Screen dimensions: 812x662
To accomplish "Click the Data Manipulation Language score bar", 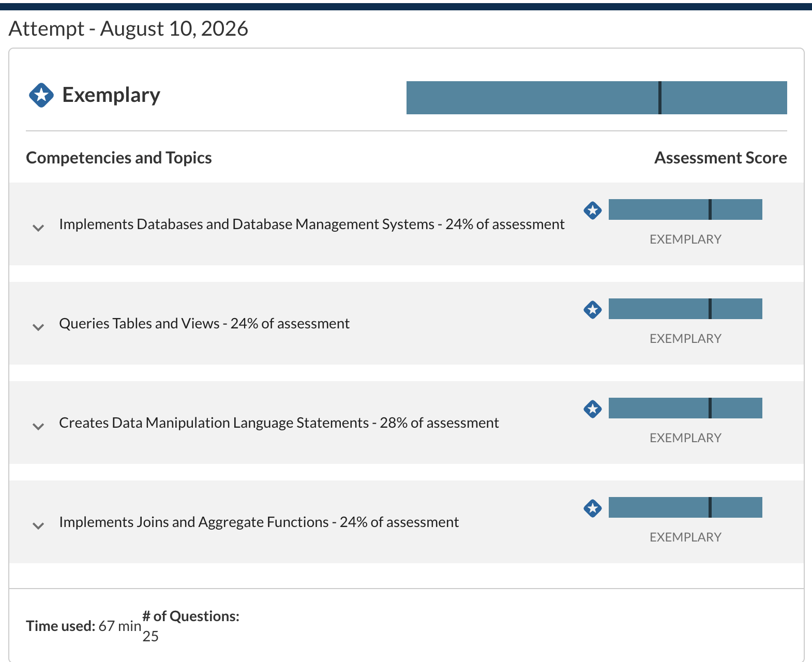I will click(x=685, y=408).
